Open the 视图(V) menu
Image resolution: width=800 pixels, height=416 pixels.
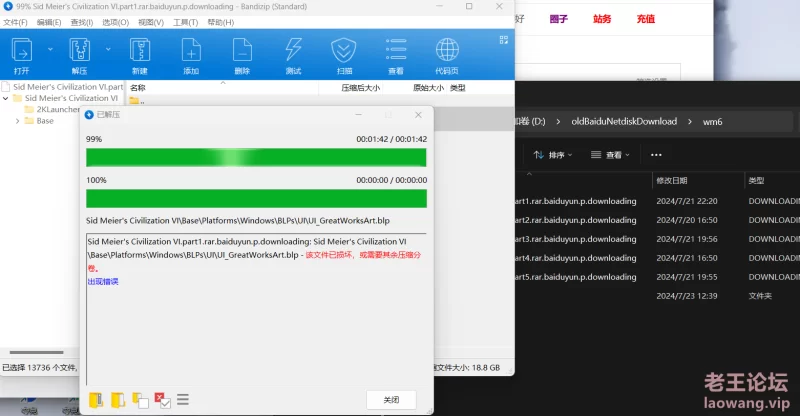point(151,22)
